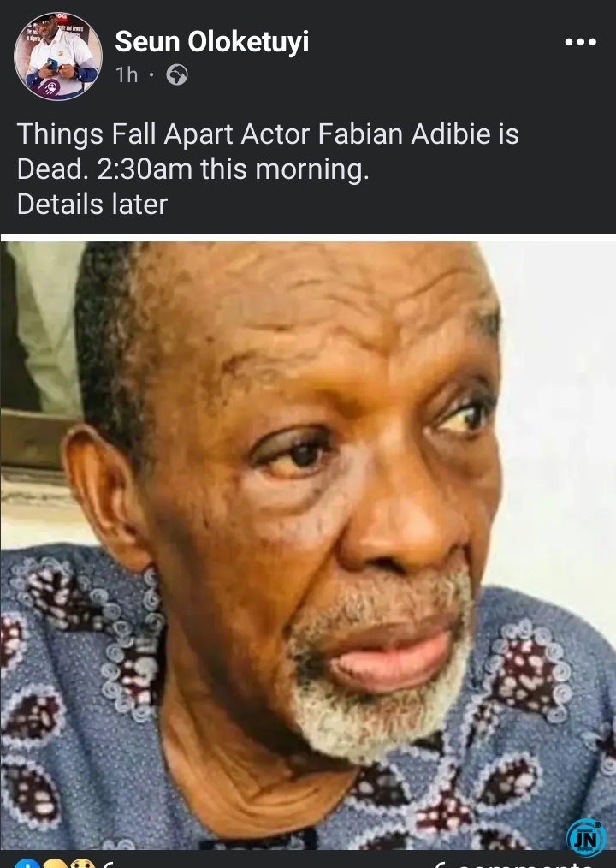Screen dimensions: 616x868
Task: Click the globe public audience icon
Action: click(177, 74)
